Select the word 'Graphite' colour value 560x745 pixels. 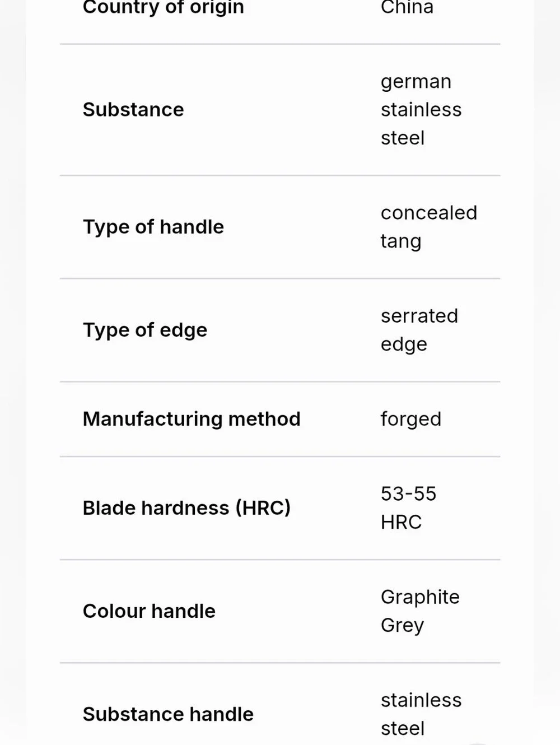[420, 597]
